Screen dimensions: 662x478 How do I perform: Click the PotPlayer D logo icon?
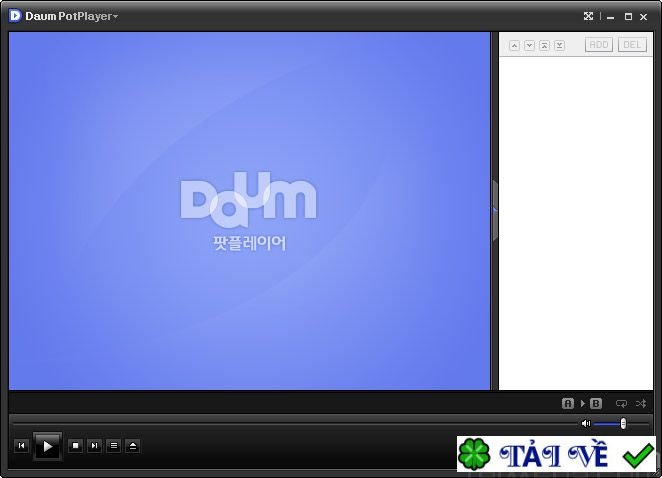pos(15,16)
